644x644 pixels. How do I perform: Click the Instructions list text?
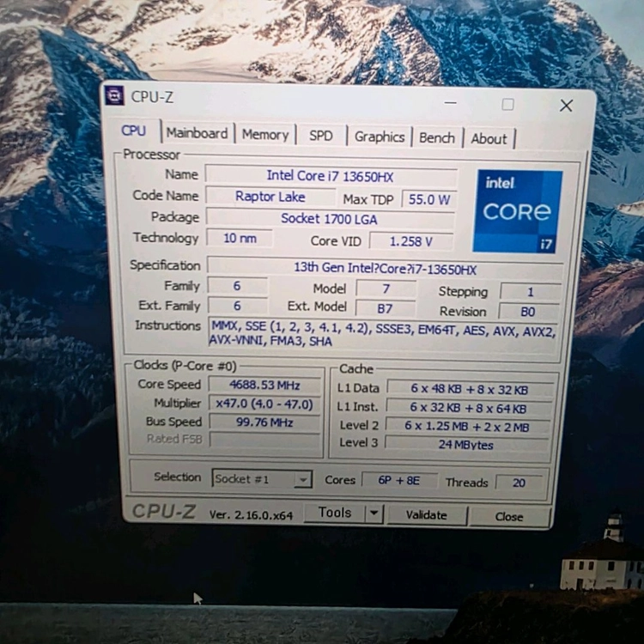click(x=383, y=336)
